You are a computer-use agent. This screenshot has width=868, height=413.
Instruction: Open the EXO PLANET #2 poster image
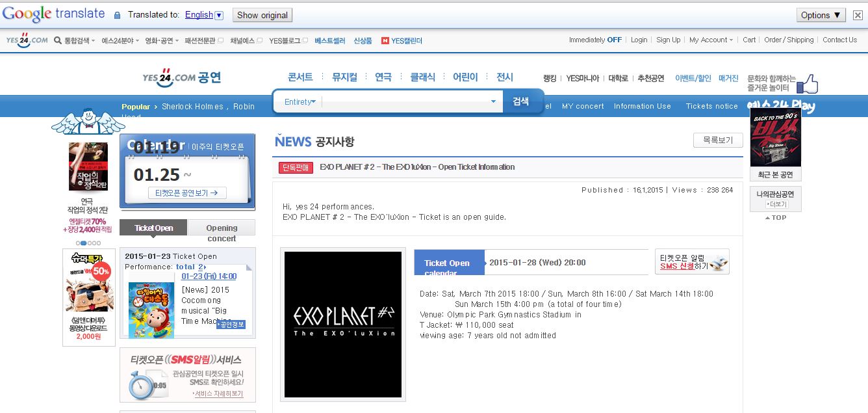pyautogui.click(x=343, y=325)
